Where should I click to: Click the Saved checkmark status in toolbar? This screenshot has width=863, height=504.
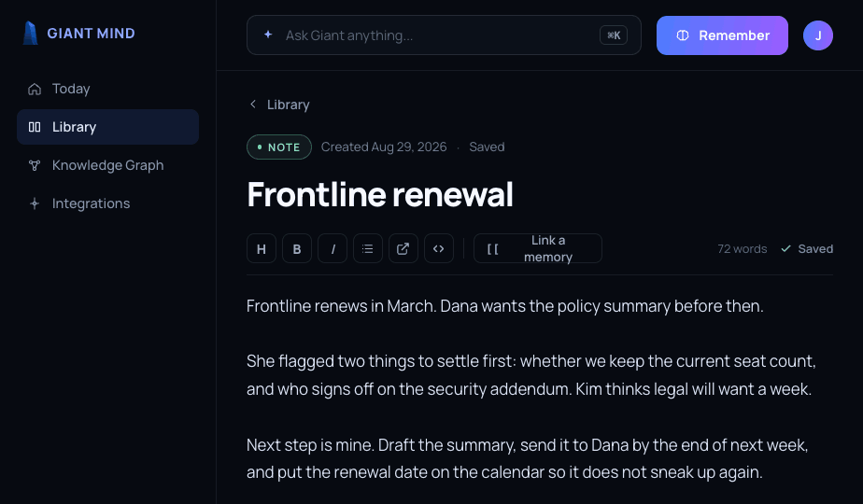pos(807,248)
